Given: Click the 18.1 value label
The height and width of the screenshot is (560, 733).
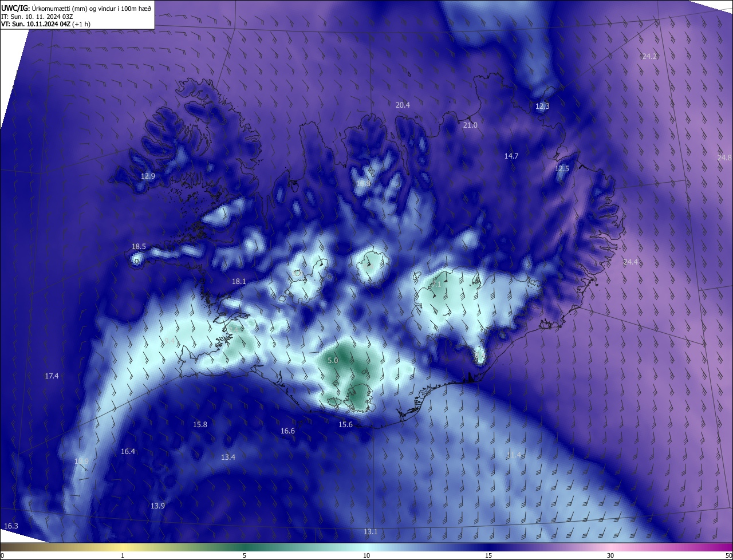Looking at the screenshot, I should tap(239, 281).
